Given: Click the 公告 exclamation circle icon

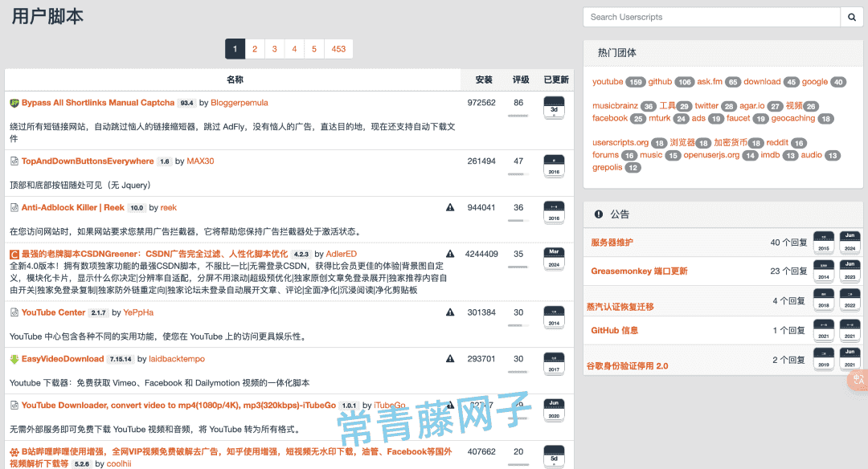Looking at the screenshot, I should (x=599, y=214).
